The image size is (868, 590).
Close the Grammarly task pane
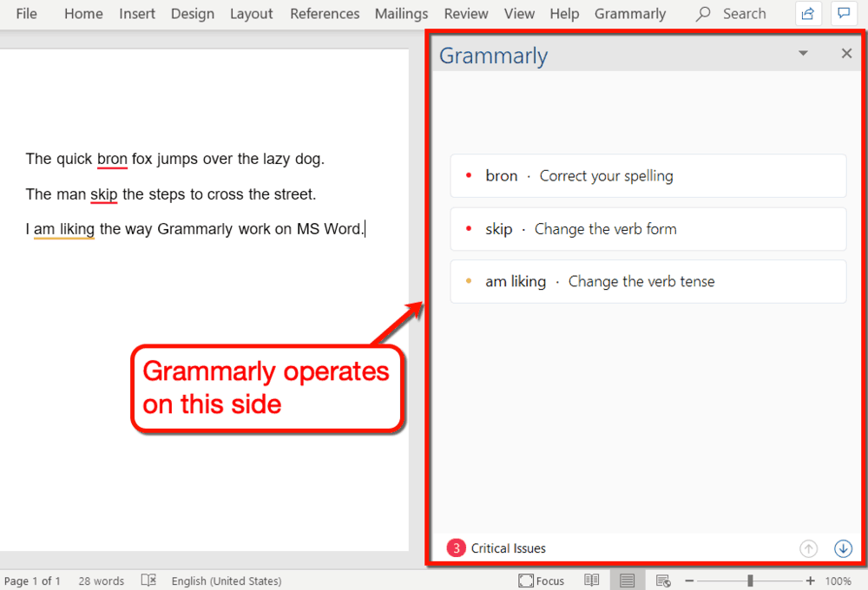coord(846,53)
